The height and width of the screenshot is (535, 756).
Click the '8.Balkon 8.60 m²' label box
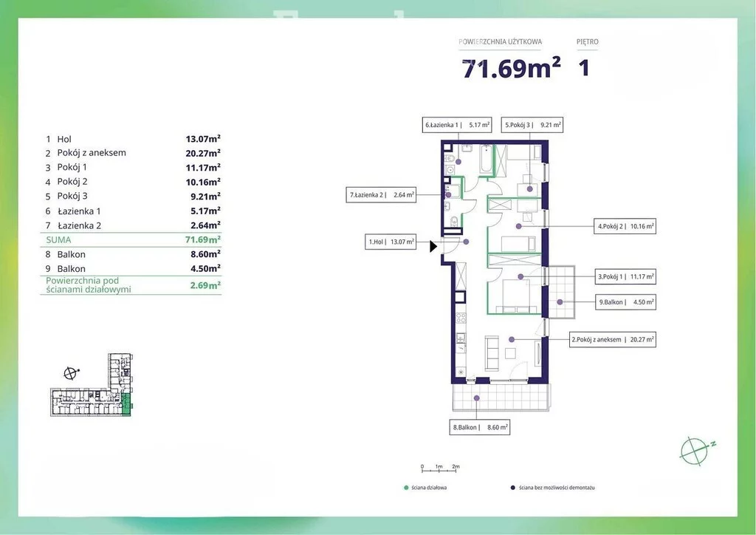tap(480, 427)
